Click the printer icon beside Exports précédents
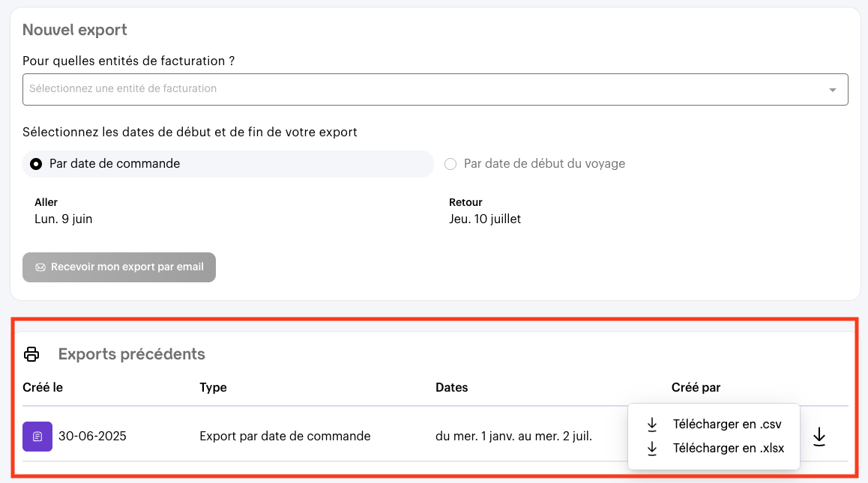 pyautogui.click(x=31, y=354)
